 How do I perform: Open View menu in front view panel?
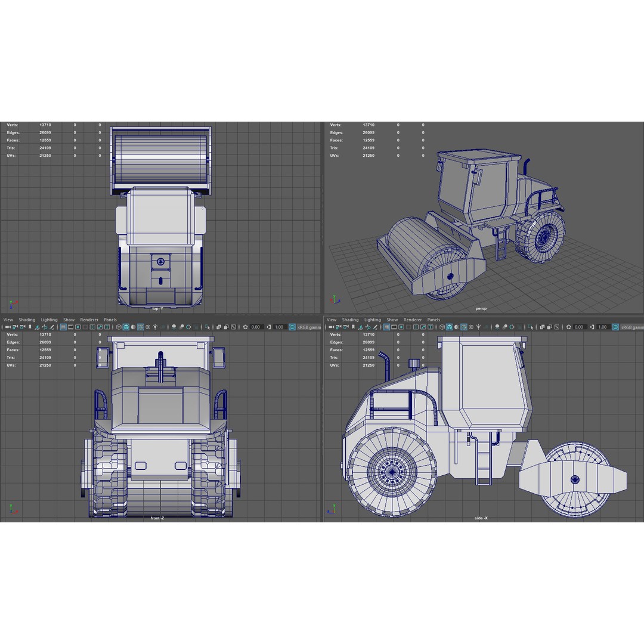[x=8, y=320]
